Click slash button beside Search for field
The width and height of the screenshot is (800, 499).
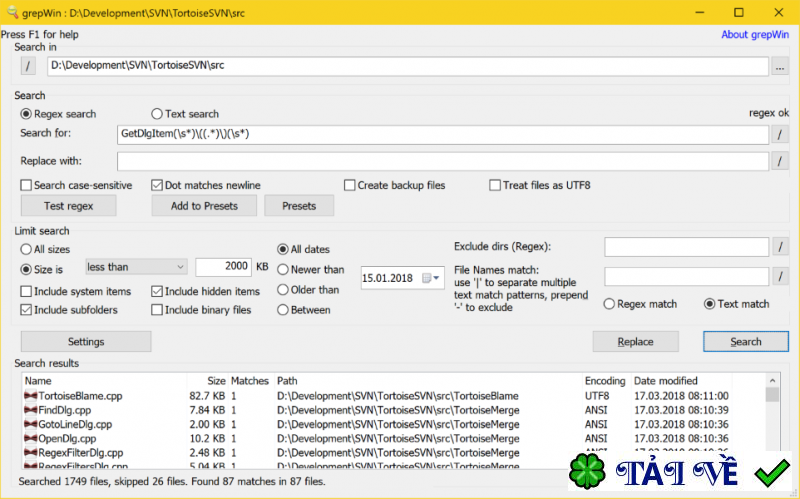point(780,134)
